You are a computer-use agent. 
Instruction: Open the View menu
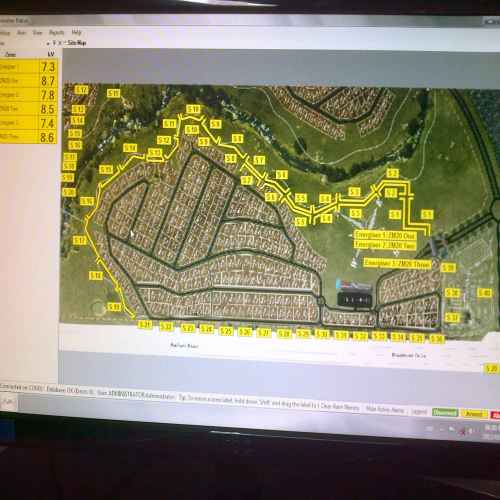37,33
